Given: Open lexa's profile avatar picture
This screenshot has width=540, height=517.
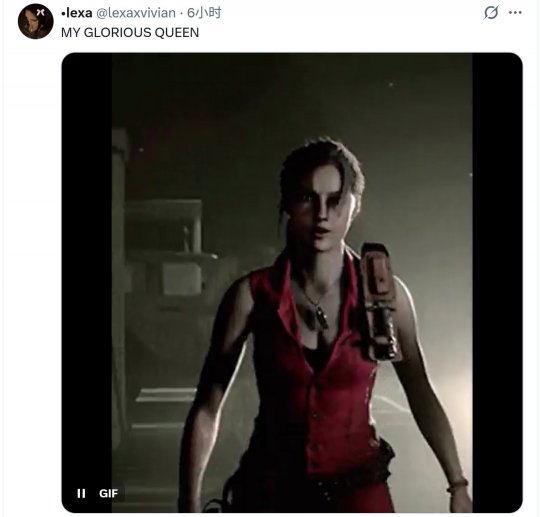Looking at the screenshot, I should tap(35, 21).
